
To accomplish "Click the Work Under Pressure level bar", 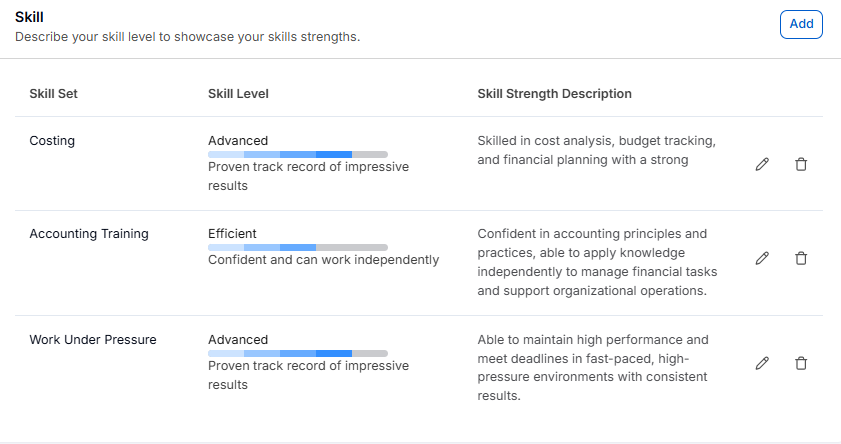I will click(x=297, y=353).
